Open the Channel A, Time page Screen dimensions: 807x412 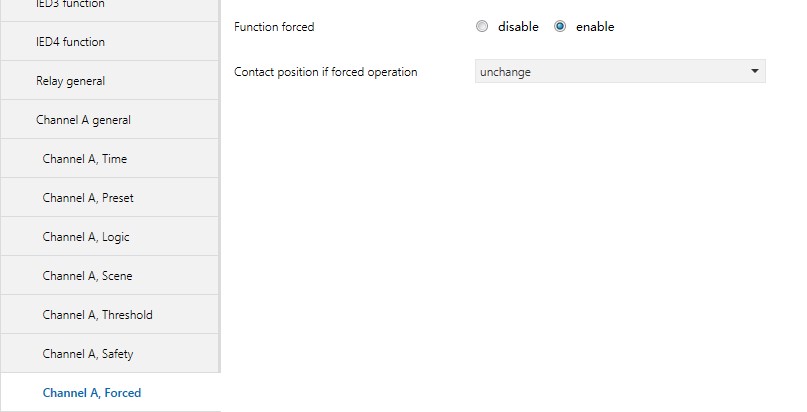click(85, 159)
